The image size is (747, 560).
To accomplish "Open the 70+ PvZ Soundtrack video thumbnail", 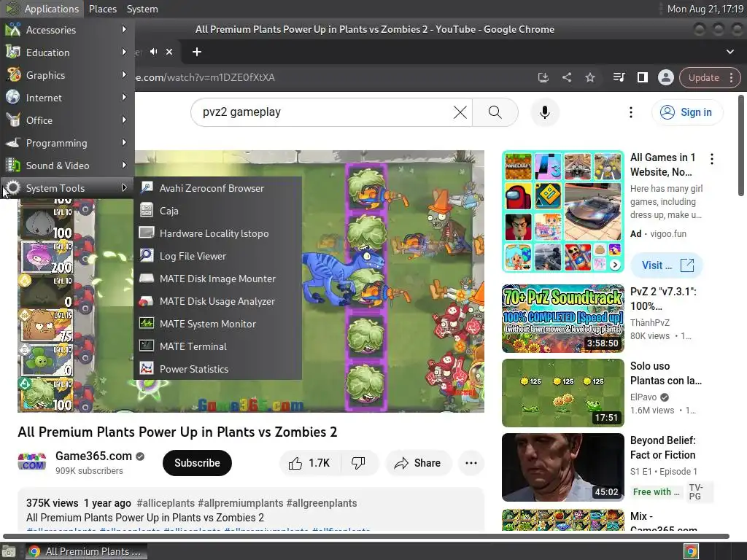I will click(563, 319).
